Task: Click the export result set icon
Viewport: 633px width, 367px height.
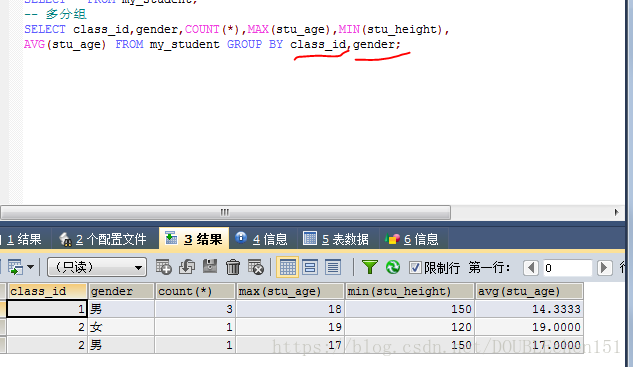Action: (15, 267)
